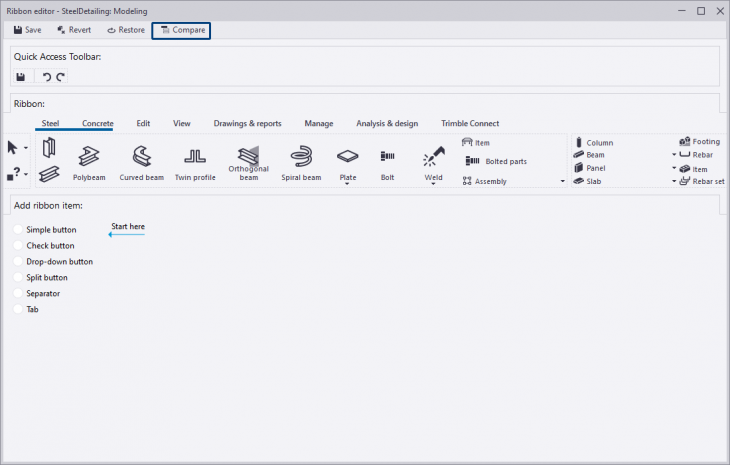This screenshot has width=730, height=465.
Task: Open the Edit ribbon tab
Action: [143, 123]
